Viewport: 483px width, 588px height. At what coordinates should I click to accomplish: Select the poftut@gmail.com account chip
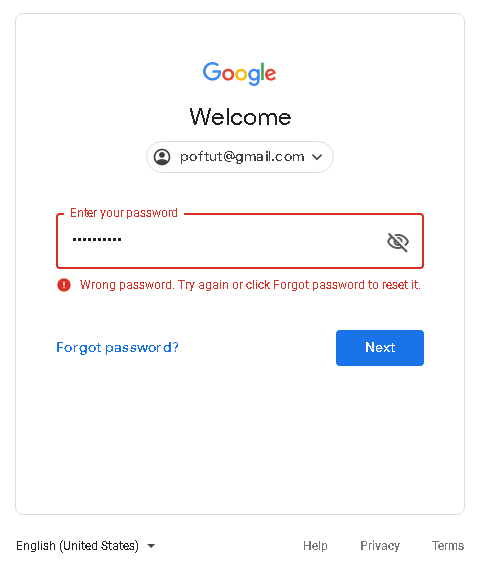coord(240,157)
